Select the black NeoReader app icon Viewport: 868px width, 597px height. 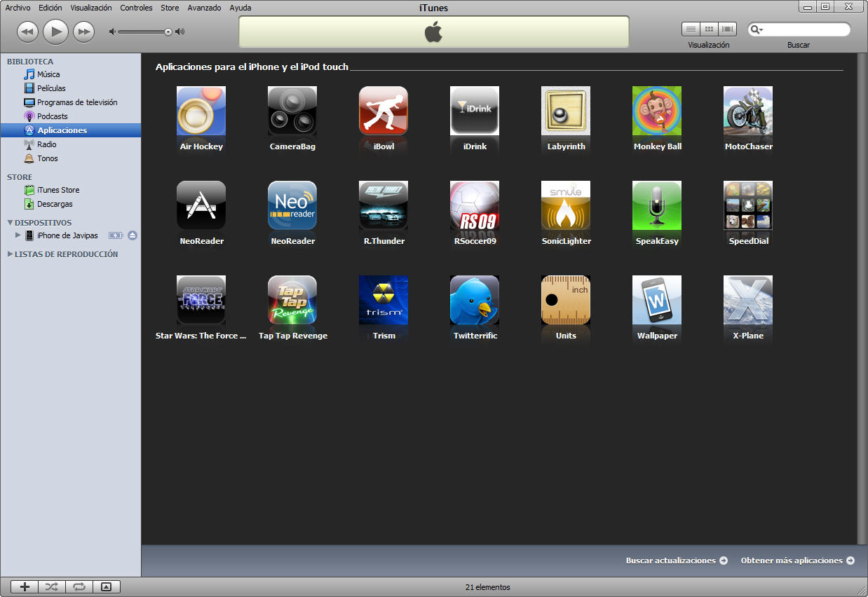click(201, 205)
